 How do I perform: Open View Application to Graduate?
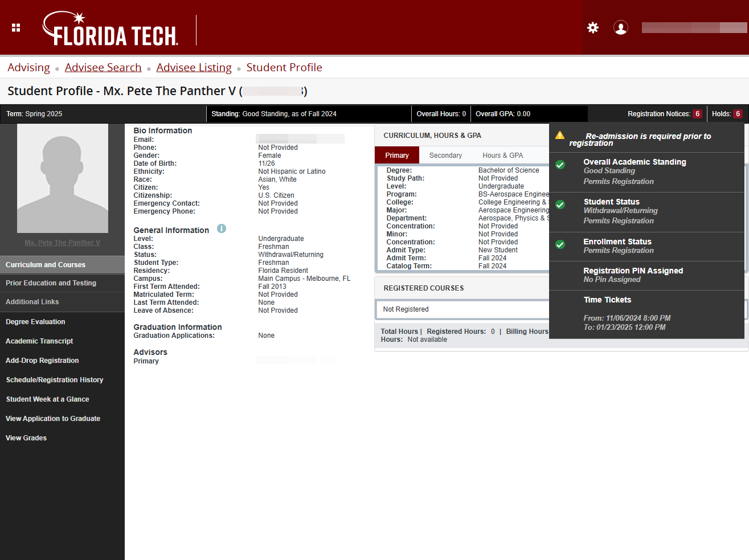click(x=53, y=419)
